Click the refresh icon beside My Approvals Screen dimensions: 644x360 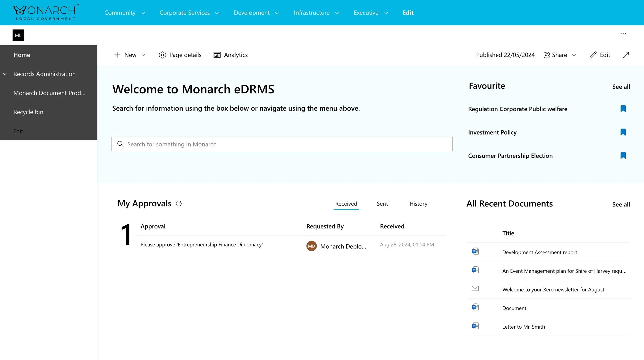point(179,204)
